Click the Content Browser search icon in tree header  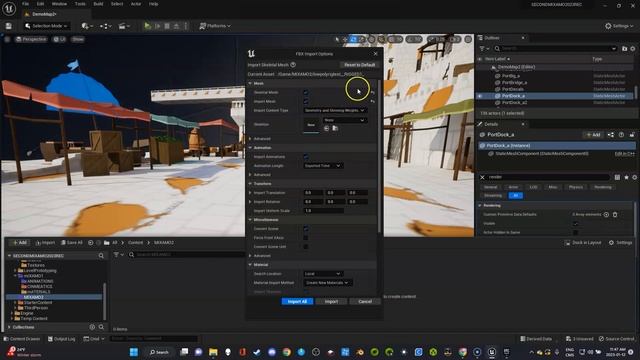101,256
